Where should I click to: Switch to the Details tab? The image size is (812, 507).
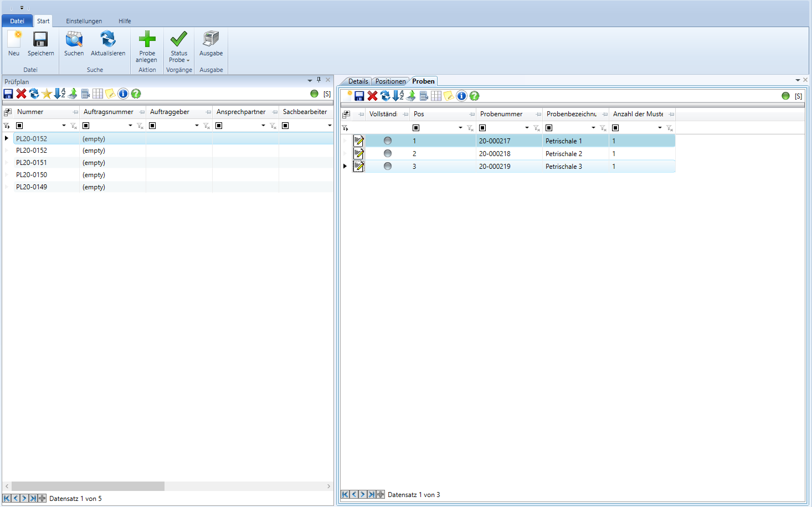click(x=358, y=81)
